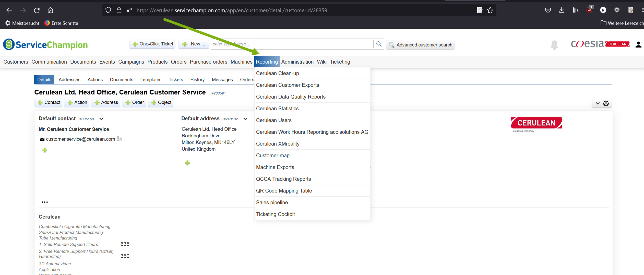
Task: Open the Erste Schritte bookmark
Action: pos(61,23)
